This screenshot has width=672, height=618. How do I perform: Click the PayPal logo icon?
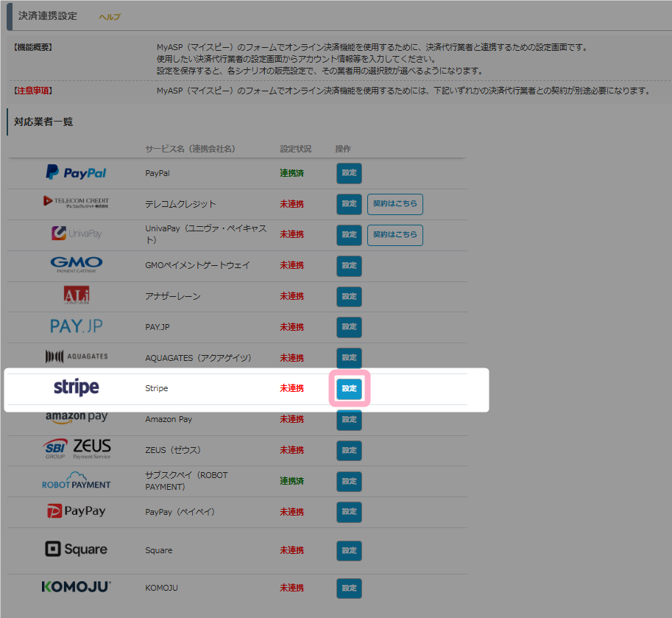click(76, 173)
